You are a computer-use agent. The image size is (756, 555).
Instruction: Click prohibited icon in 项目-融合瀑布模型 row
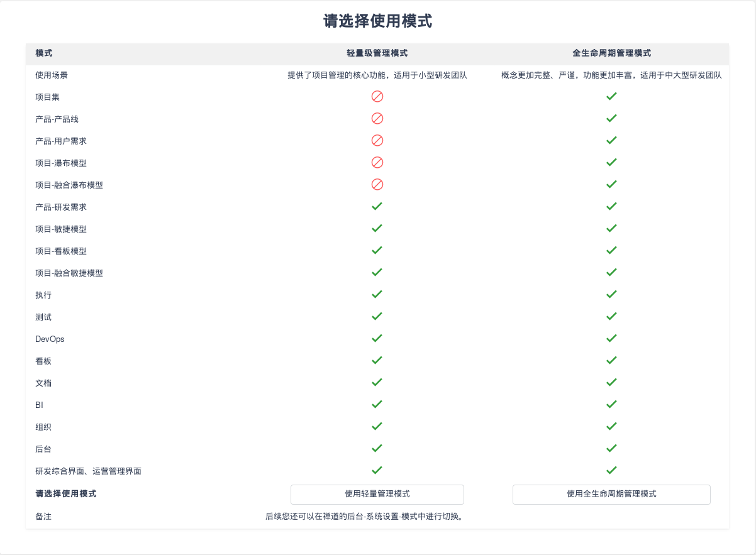(377, 184)
